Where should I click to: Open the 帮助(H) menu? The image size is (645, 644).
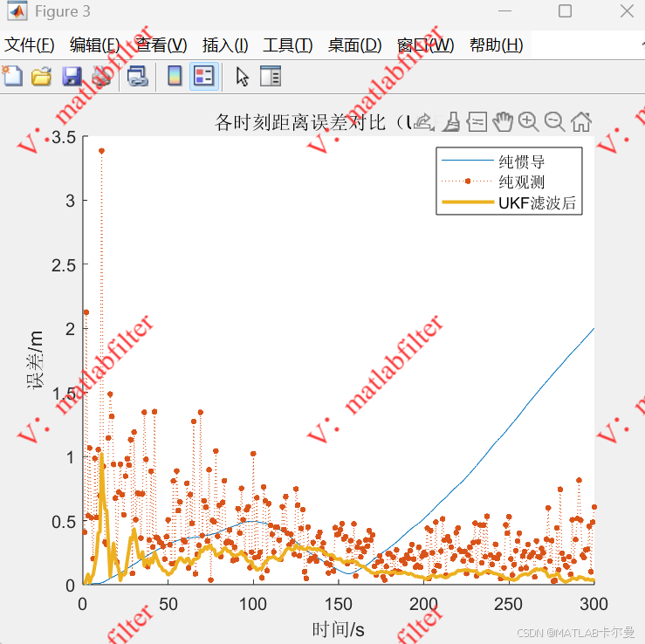[496, 45]
